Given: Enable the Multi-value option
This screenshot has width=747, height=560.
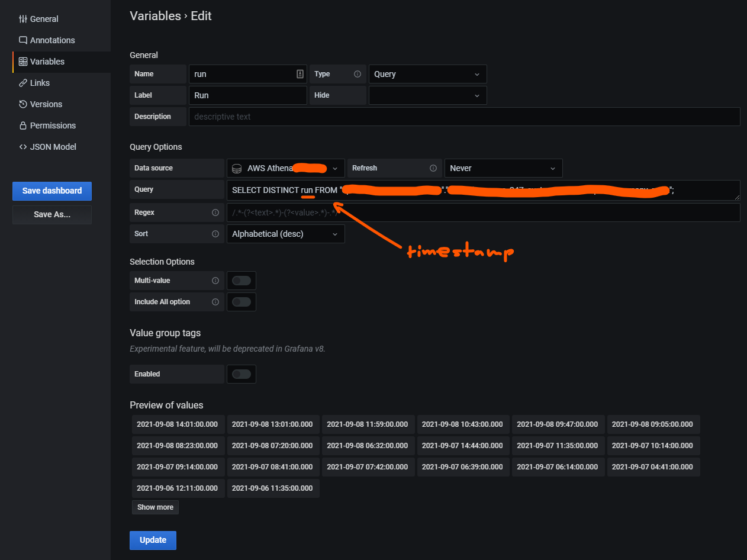Looking at the screenshot, I should pyautogui.click(x=241, y=281).
